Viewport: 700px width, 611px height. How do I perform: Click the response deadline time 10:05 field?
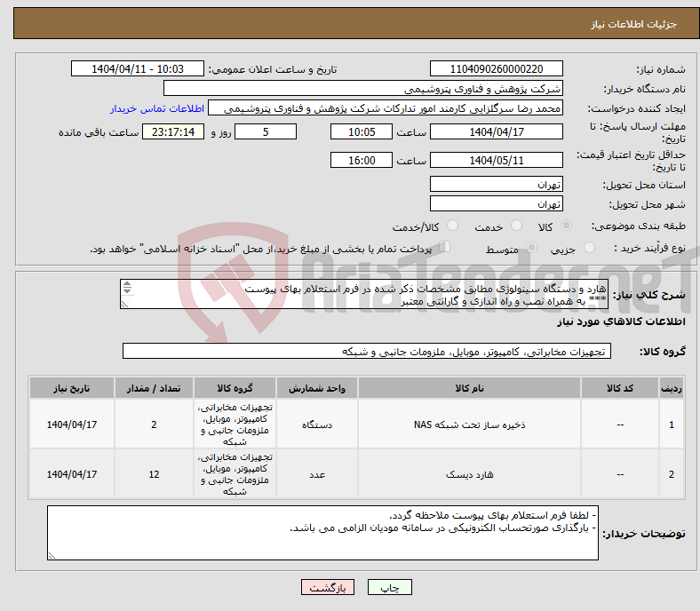click(x=362, y=132)
